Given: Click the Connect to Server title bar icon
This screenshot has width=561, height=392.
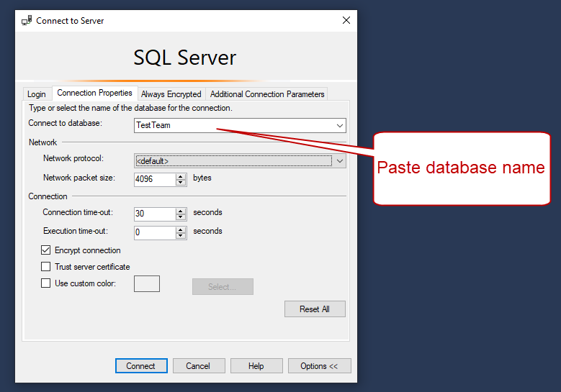Looking at the screenshot, I should (x=27, y=21).
